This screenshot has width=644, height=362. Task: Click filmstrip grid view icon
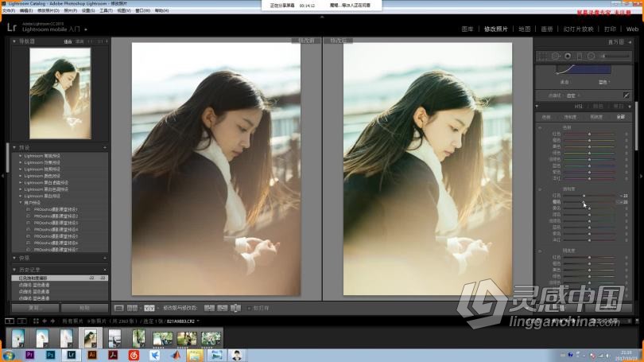36,321
